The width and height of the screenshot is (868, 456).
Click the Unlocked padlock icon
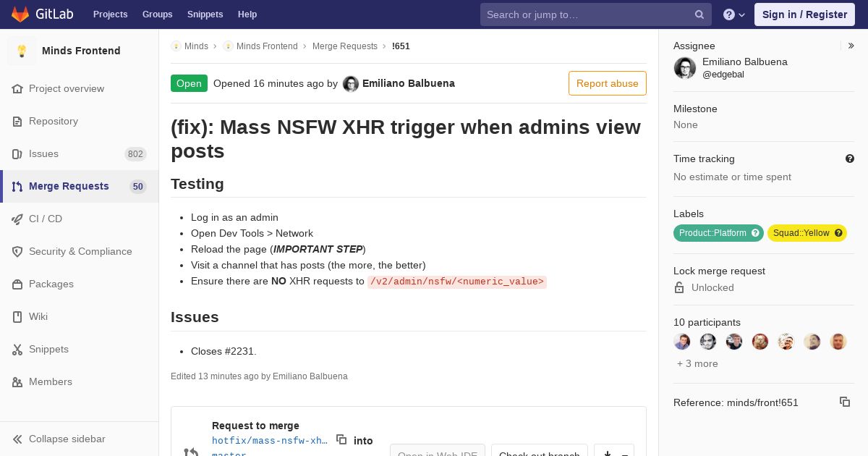[679, 287]
